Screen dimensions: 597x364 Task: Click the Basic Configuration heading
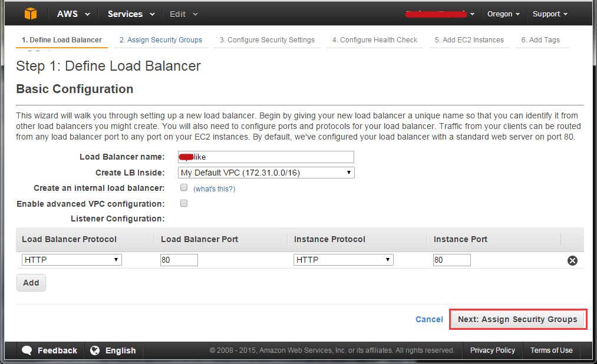click(75, 89)
